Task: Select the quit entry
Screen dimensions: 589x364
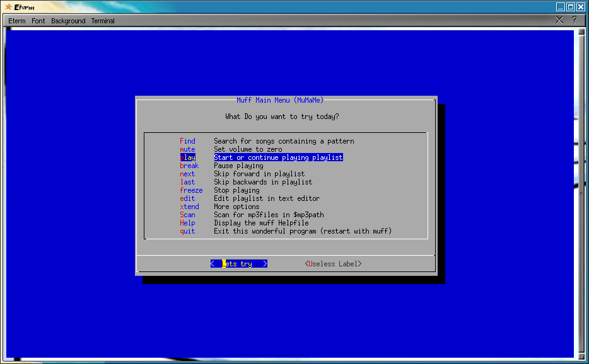Action: (187, 231)
